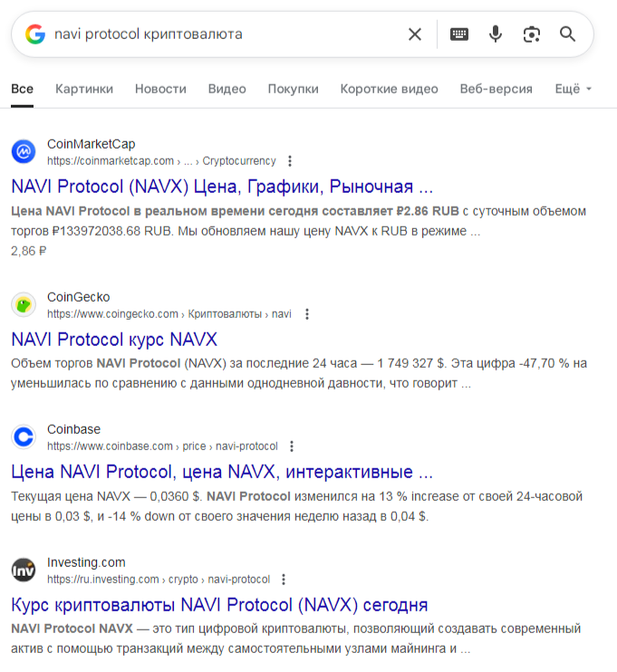Open search by image camera icon

click(532, 34)
